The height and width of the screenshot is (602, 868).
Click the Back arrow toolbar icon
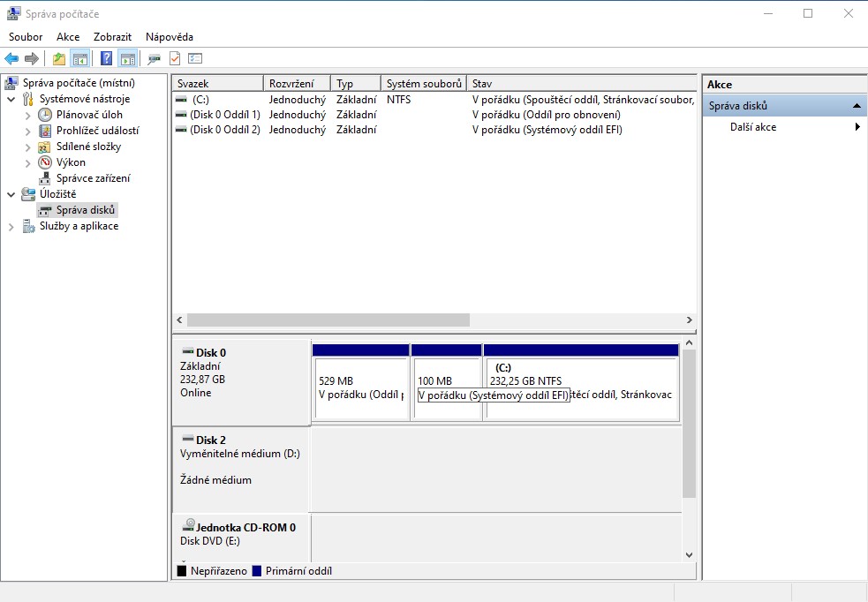pos(11,58)
